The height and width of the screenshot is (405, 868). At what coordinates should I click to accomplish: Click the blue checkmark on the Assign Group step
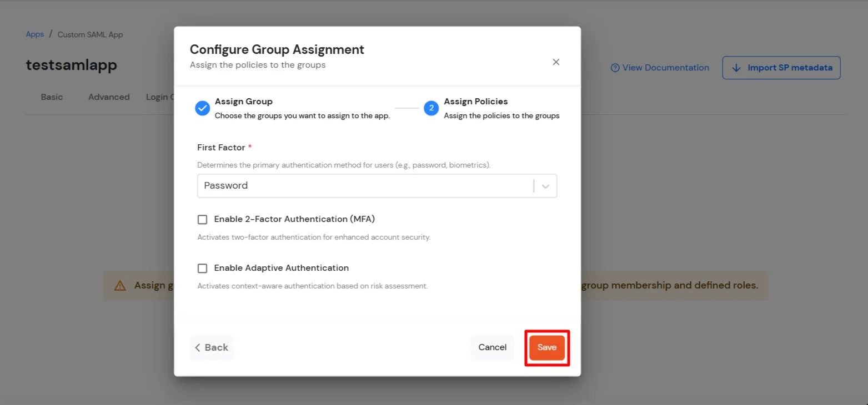click(x=202, y=108)
